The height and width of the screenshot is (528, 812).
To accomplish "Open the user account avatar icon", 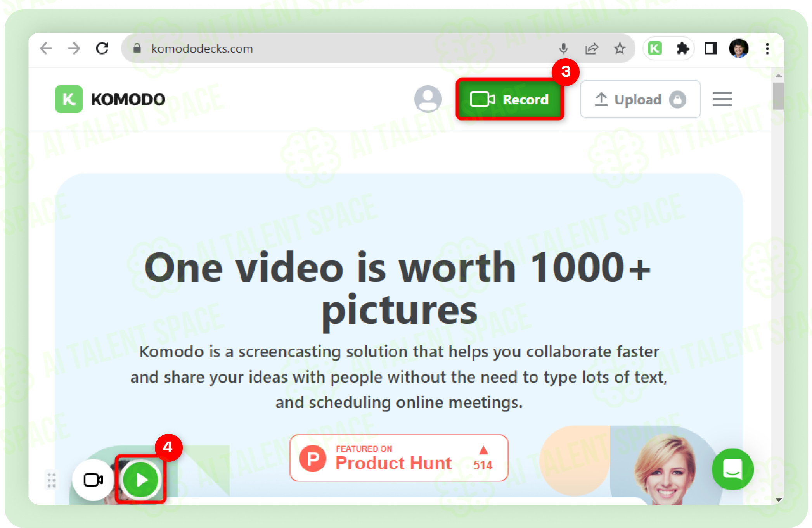I will [428, 99].
